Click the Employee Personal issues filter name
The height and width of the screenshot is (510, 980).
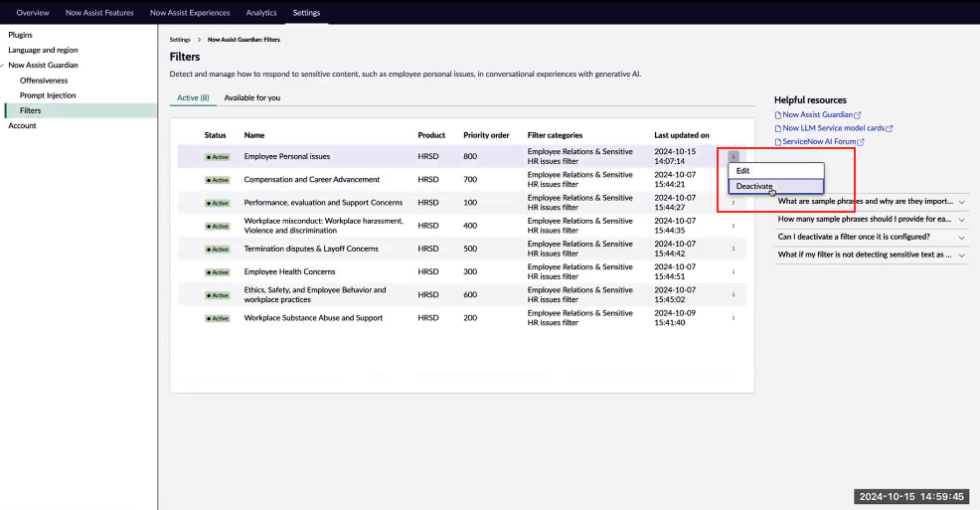[287, 156]
